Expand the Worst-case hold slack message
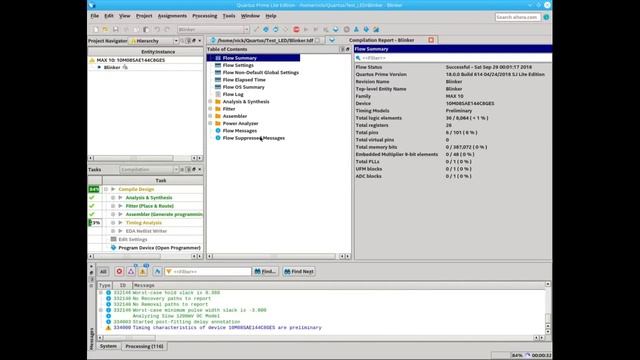The width and height of the screenshot is (640, 360). [x=101, y=293]
